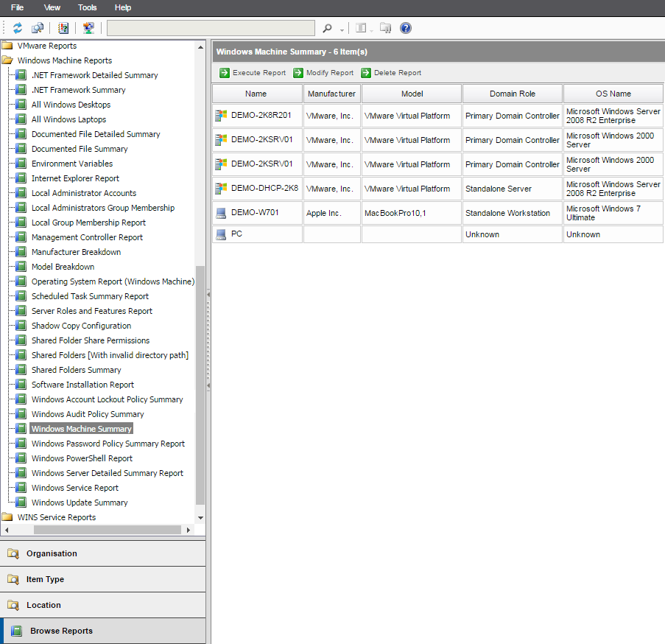Click the report icon beside Windows Machine Summary

point(20,428)
